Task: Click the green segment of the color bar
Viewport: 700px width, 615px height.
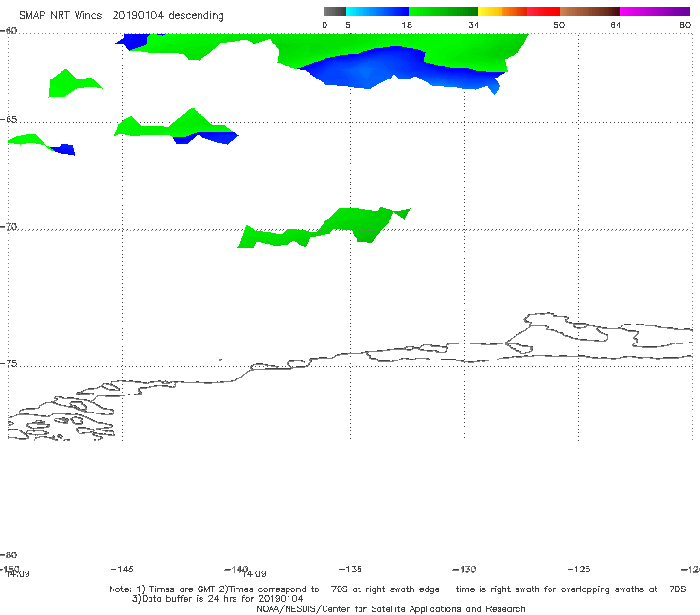Action: (x=444, y=11)
